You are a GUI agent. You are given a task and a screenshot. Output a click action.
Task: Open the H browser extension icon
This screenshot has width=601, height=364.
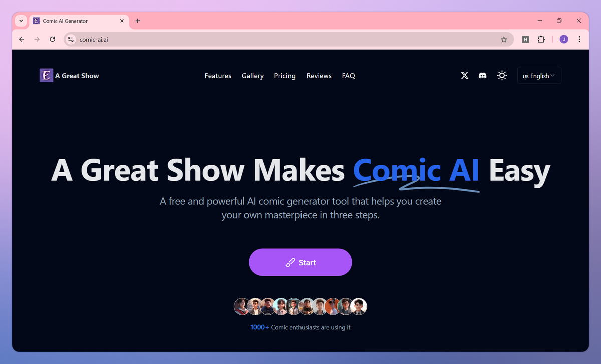(525, 39)
